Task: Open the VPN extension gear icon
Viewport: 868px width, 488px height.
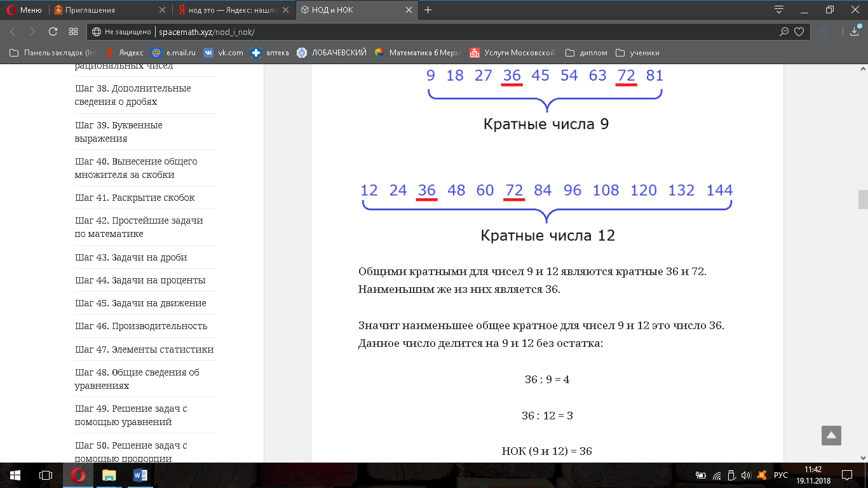Action: coord(825,31)
